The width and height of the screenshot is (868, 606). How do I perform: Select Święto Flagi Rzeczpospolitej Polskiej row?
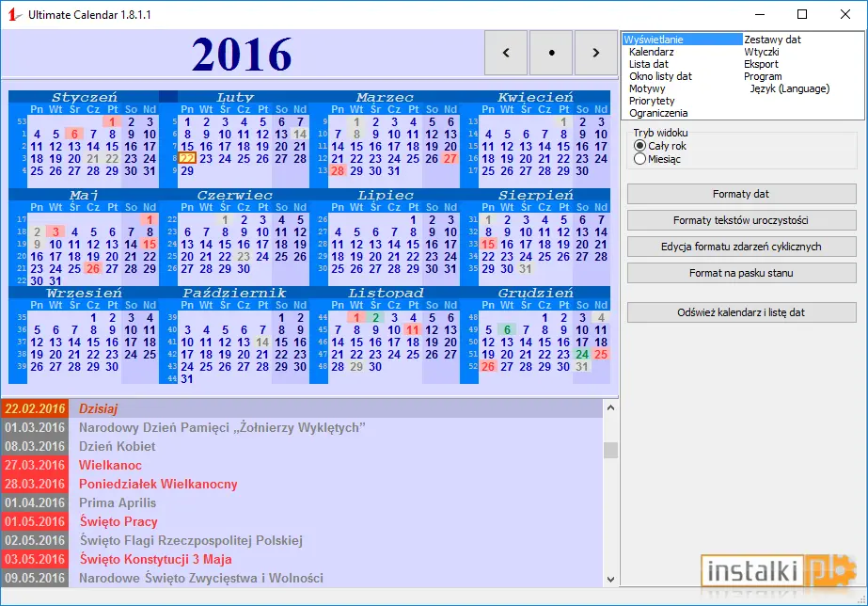pos(302,541)
